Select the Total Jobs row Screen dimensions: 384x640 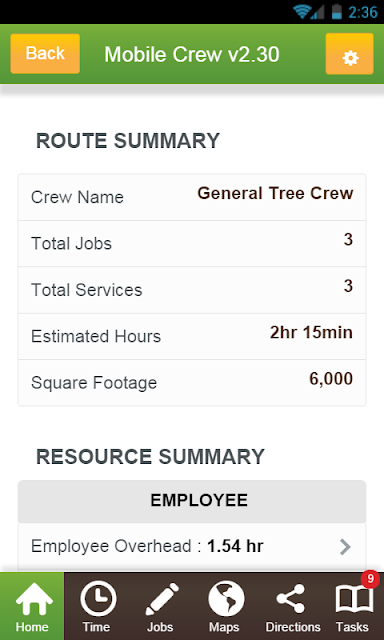[x=192, y=244]
